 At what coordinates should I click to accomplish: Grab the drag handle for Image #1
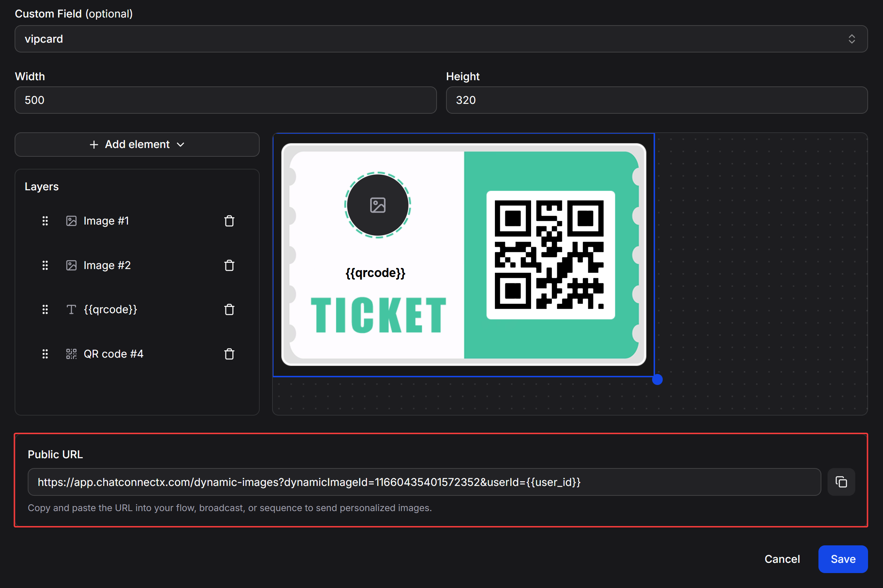coord(45,221)
